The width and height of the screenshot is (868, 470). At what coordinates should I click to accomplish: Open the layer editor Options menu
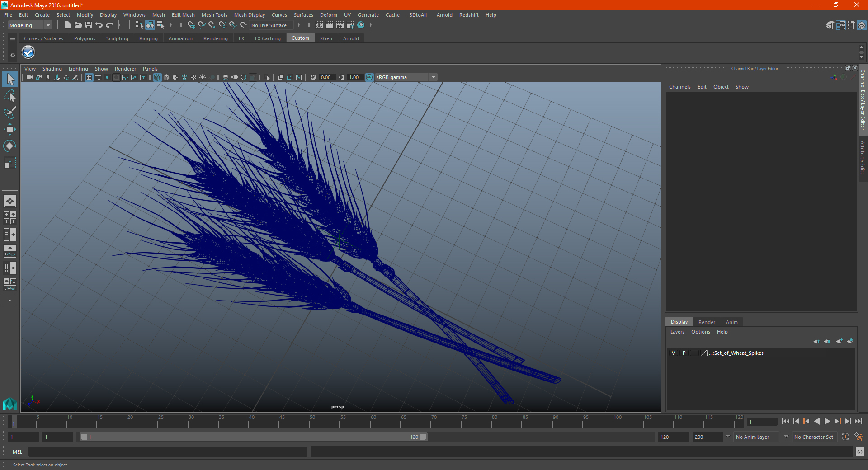(x=701, y=332)
